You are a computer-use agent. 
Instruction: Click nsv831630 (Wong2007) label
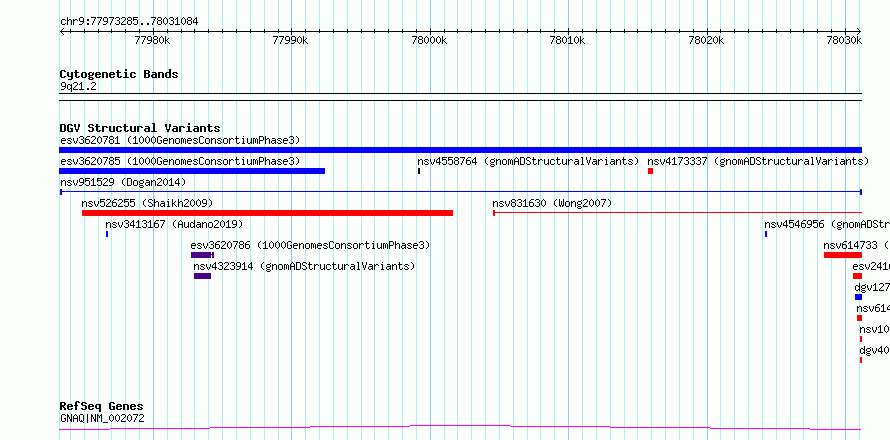point(552,203)
